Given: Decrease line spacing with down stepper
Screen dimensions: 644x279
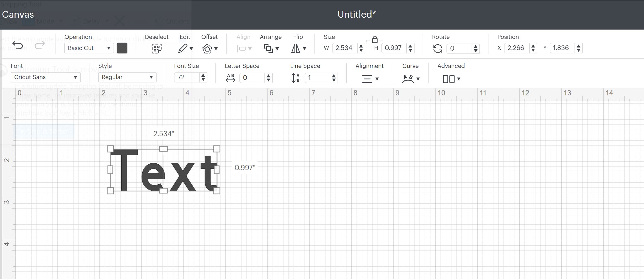Looking at the screenshot, I should click(x=334, y=80).
